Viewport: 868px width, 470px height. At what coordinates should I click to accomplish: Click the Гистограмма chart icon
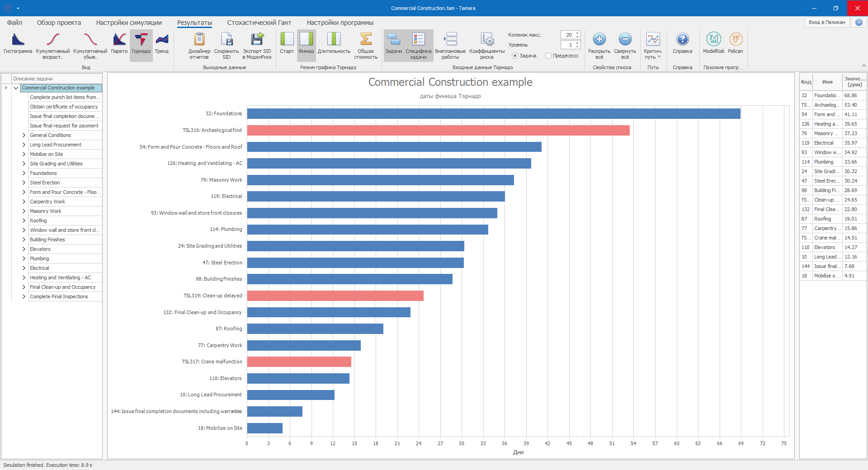pos(18,40)
